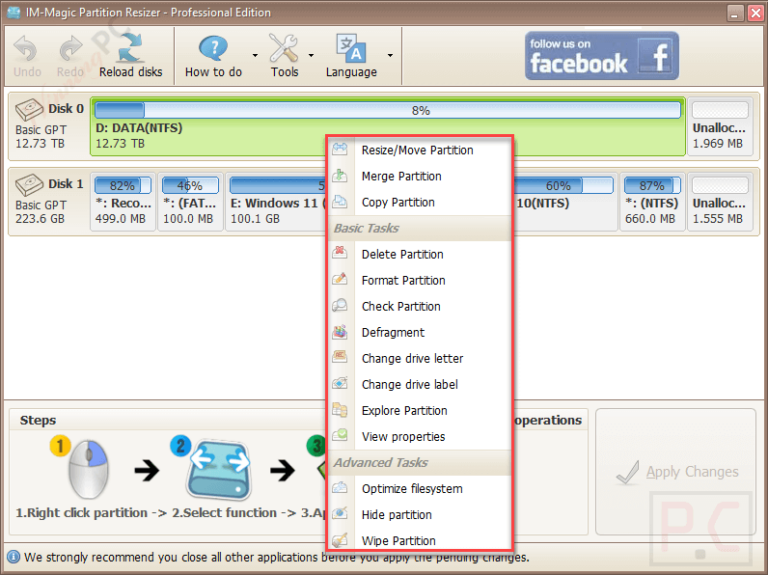Click the Disk 1 drive icon

click(x=29, y=185)
